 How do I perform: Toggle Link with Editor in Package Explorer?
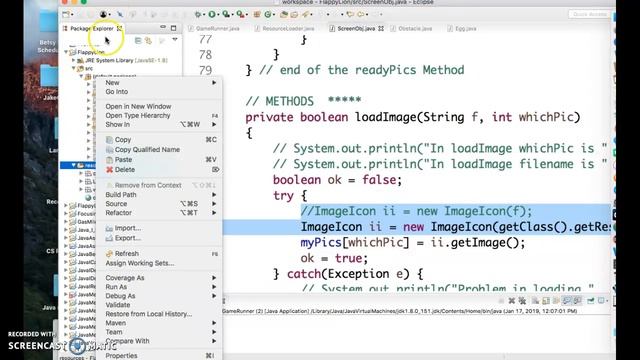[x=148, y=40]
